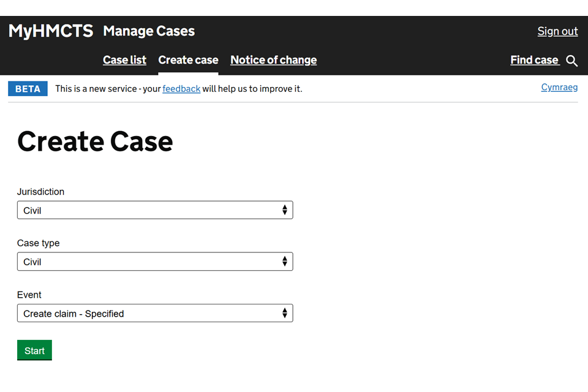Click the blue BETA tag
This screenshot has height=392, width=588.
(x=28, y=89)
